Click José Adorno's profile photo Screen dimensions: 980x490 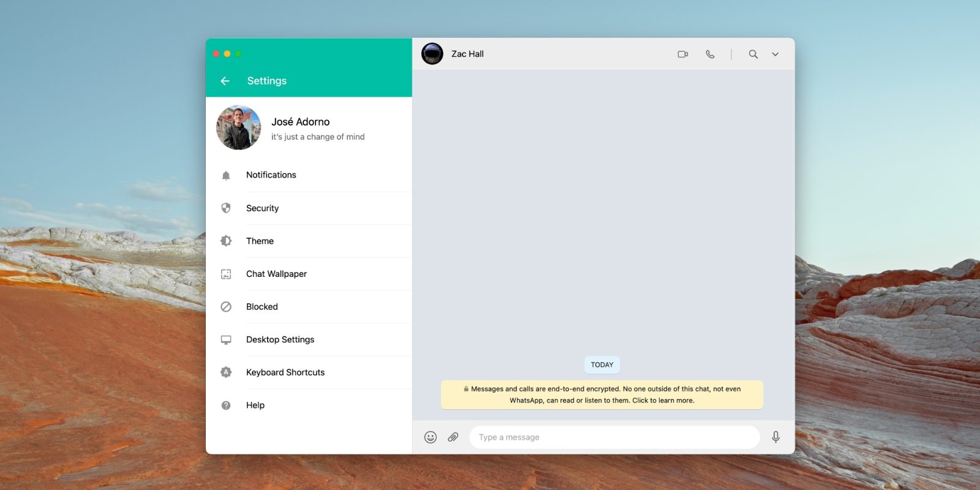tap(238, 128)
